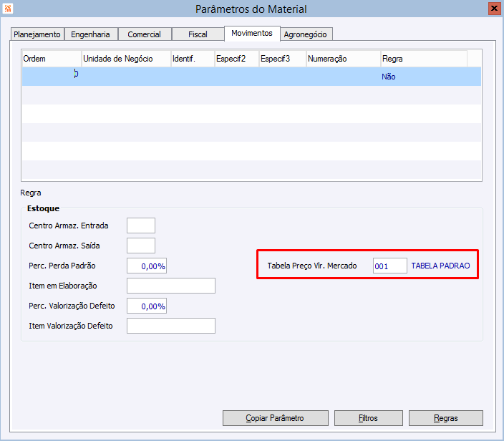The height and width of the screenshot is (441, 504).
Task: Click the 'TABELA PADRAO' description text
Action: 440,266
